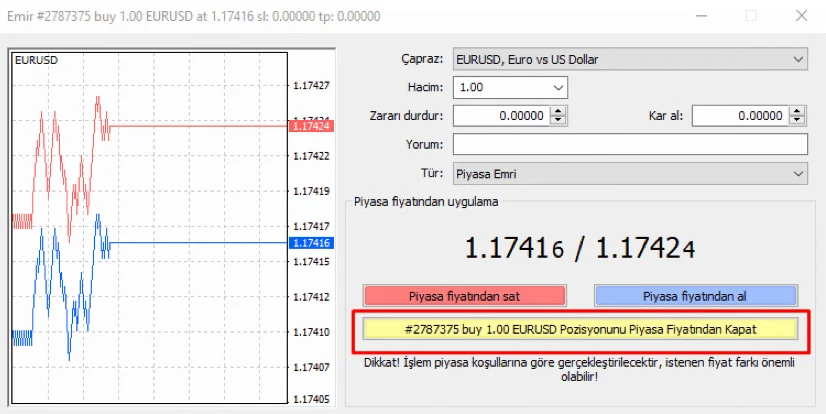This screenshot has height=414, width=826.
Task: Click the 1.17427 price axis label
Action: [x=312, y=86]
